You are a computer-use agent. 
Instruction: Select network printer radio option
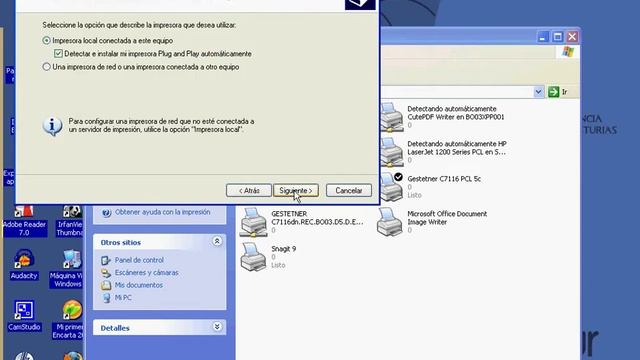[46, 67]
